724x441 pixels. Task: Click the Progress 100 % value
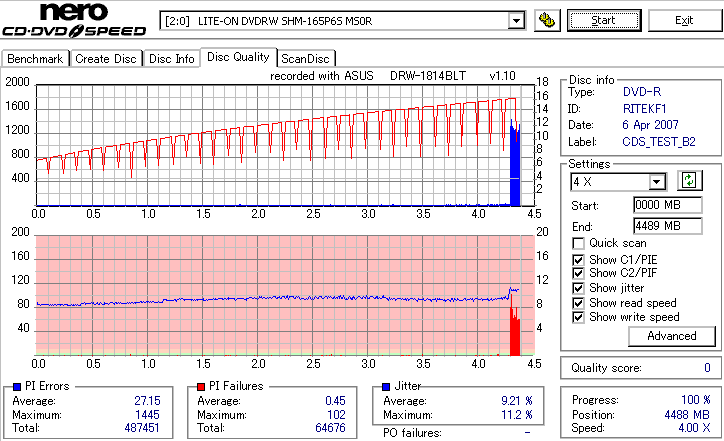coord(695,400)
